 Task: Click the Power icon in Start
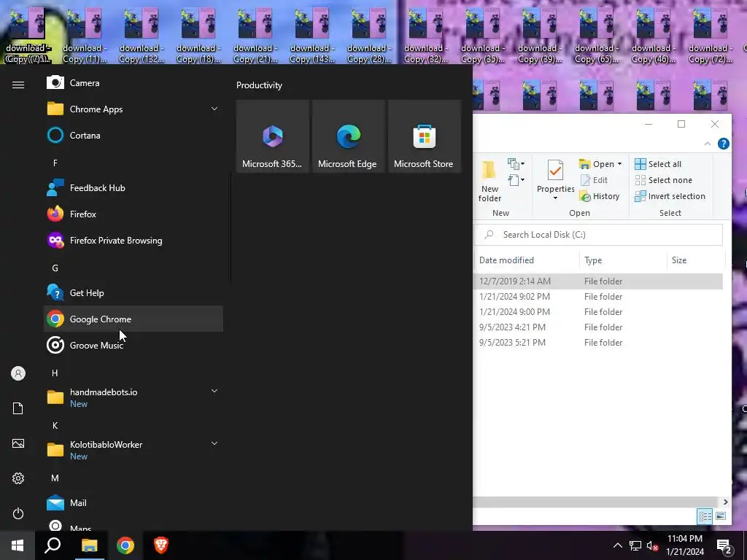click(x=18, y=514)
